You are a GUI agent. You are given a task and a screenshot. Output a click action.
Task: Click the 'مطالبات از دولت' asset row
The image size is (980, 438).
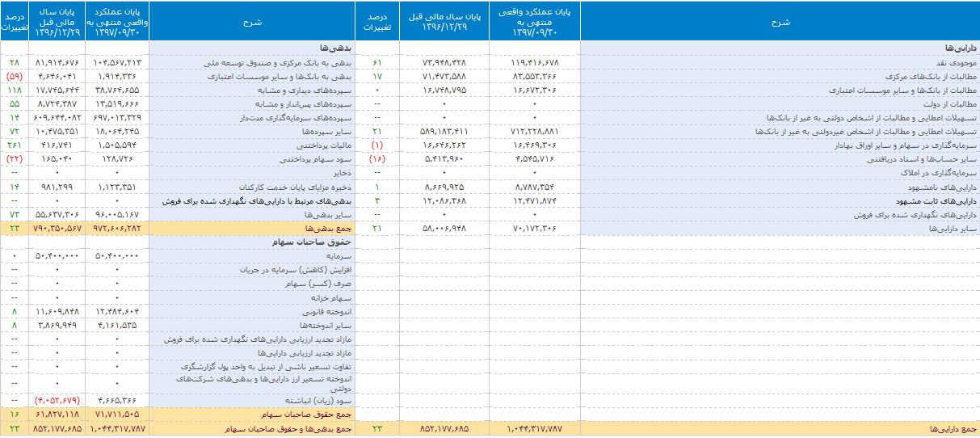(x=953, y=104)
